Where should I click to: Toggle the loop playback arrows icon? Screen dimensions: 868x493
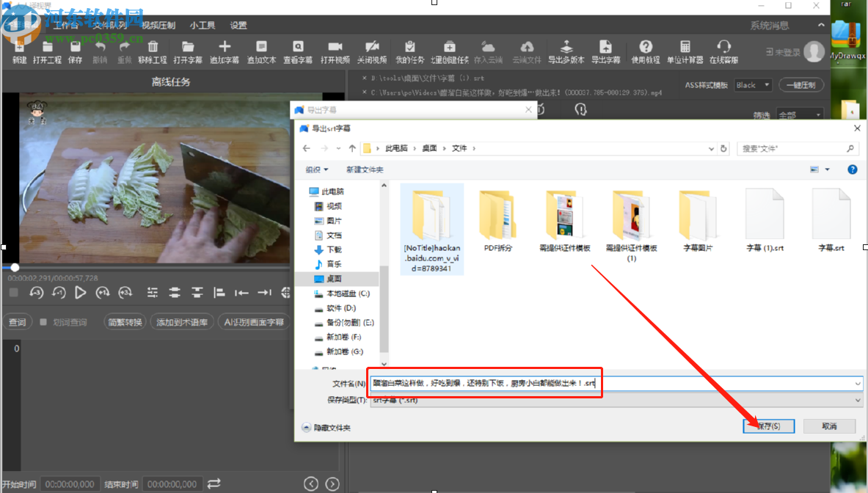214,483
